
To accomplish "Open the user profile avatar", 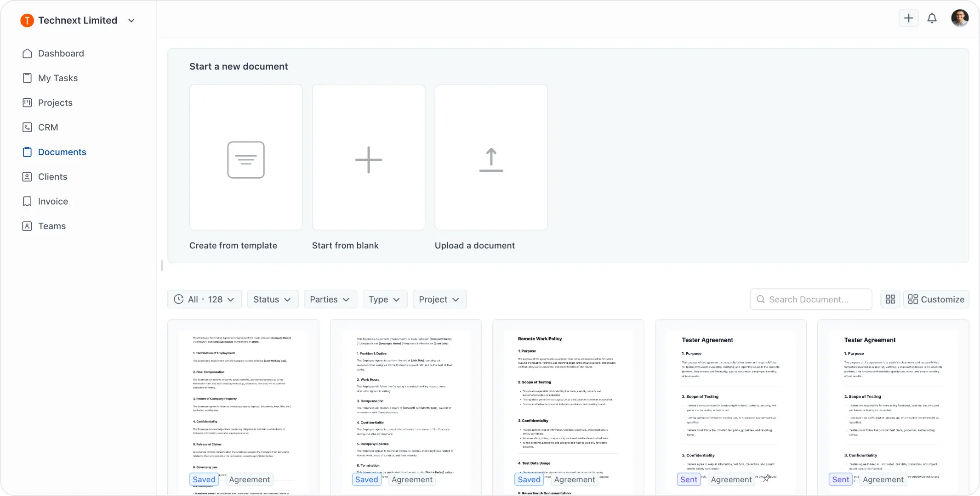I will tap(960, 18).
